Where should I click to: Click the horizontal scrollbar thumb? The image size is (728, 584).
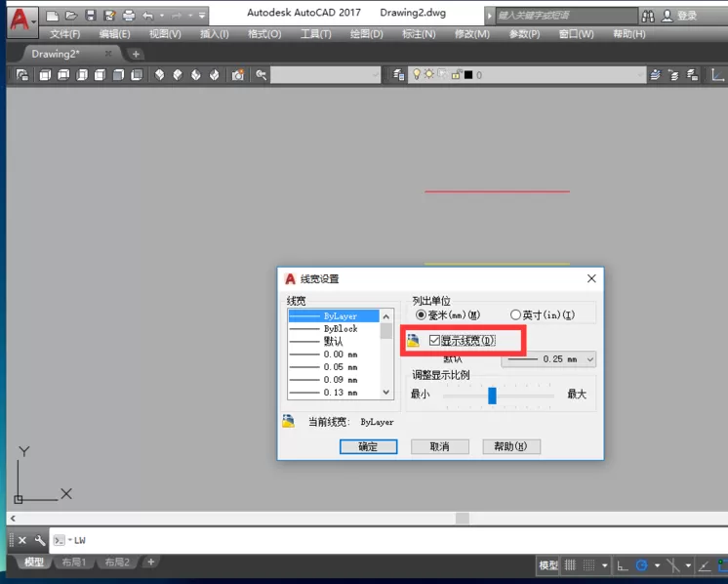(x=462, y=518)
